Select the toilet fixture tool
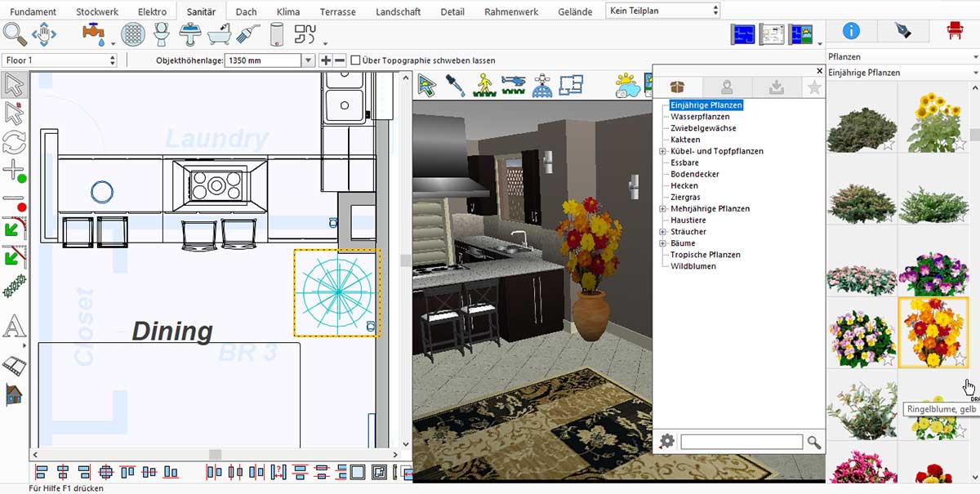 pyautogui.click(x=162, y=34)
